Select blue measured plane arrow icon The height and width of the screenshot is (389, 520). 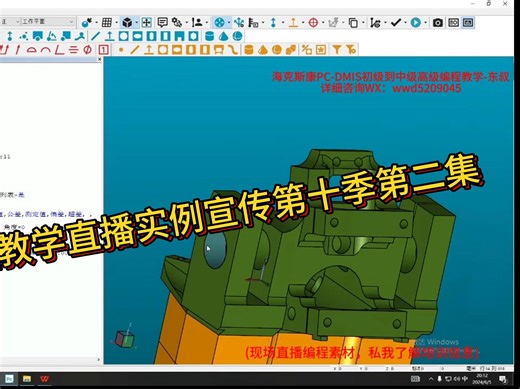click(x=110, y=36)
